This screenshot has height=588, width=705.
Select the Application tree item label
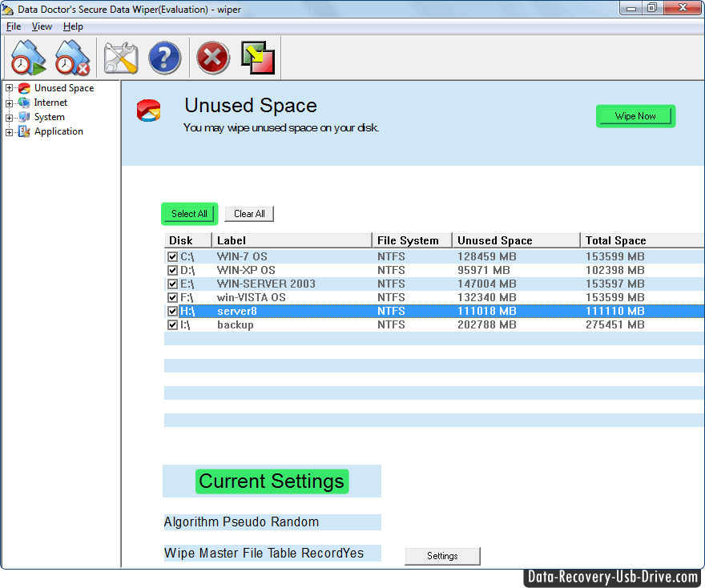point(59,131)
